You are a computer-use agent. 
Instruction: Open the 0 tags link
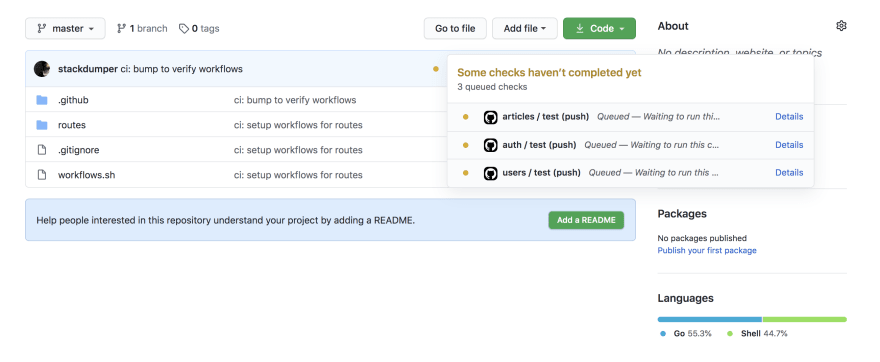click(199, 29)
